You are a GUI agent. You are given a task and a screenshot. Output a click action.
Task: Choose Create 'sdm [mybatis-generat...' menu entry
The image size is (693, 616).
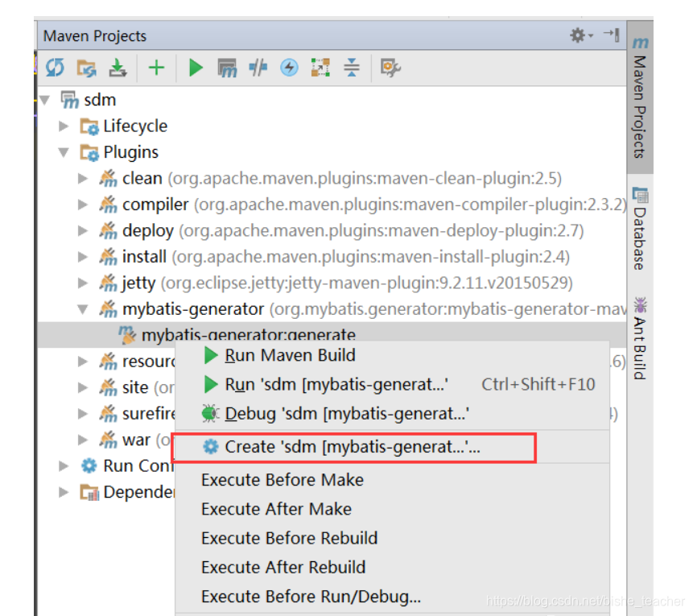coord(392,447)
